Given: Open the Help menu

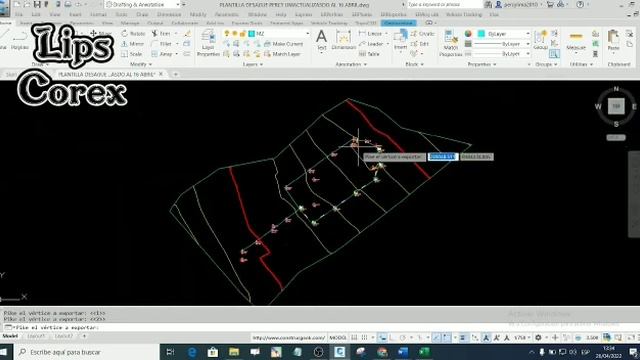Looking at the screenshot, I should coord(281,14).
